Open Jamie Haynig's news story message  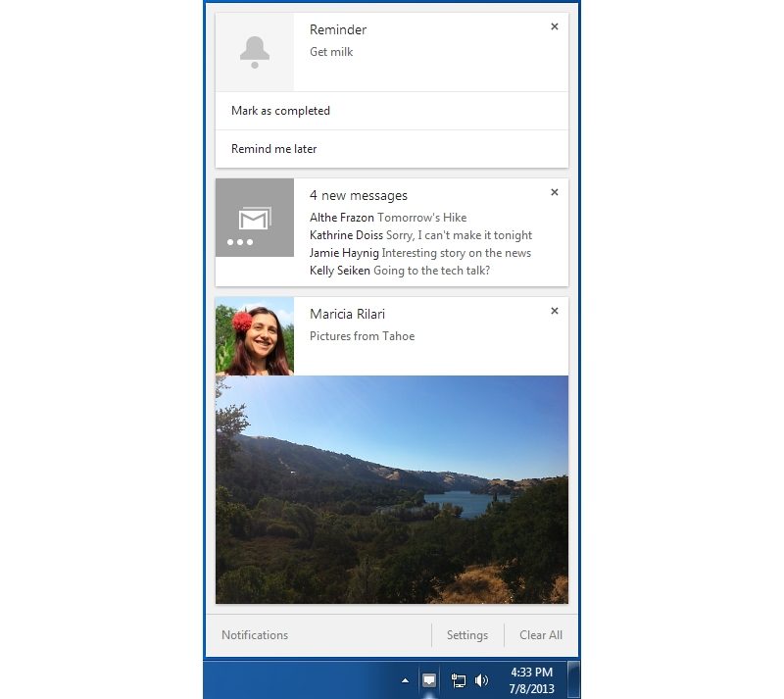[x=419, y=253]
